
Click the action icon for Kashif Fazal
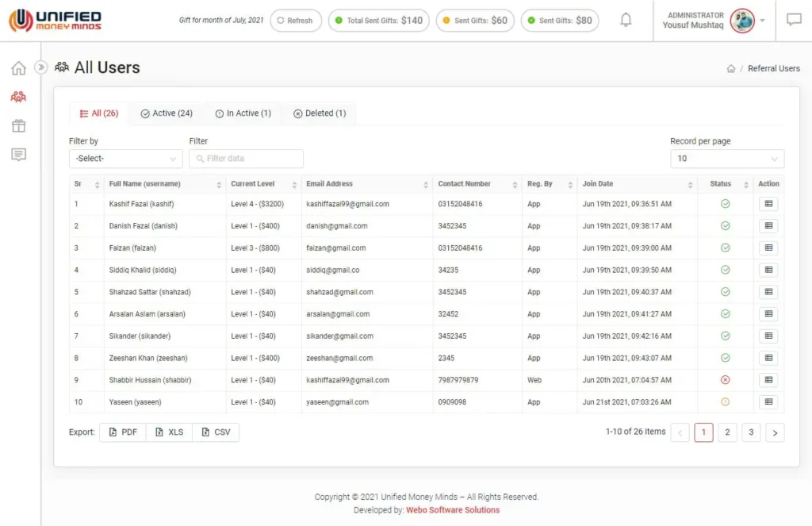(768, 204)
